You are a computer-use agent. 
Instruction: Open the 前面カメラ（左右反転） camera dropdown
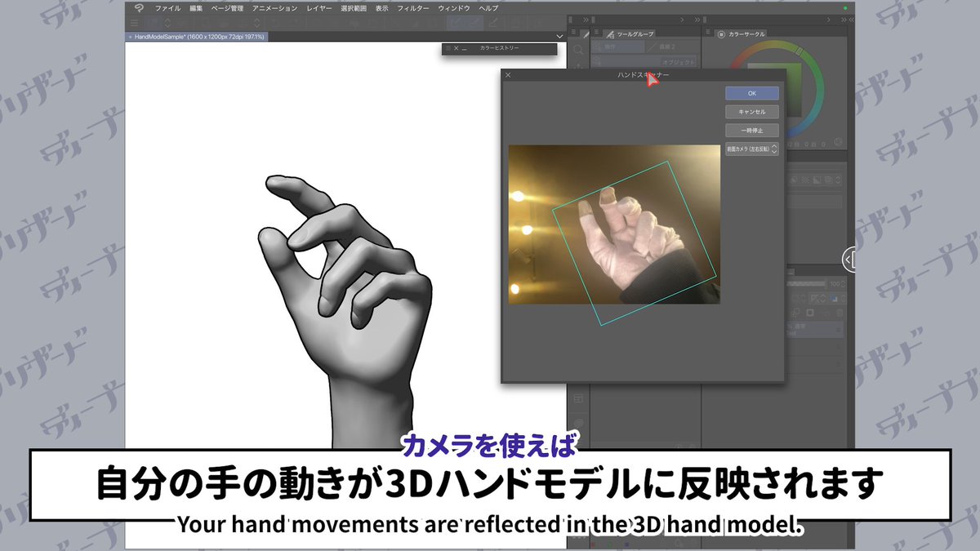click(x=751, y=149)
